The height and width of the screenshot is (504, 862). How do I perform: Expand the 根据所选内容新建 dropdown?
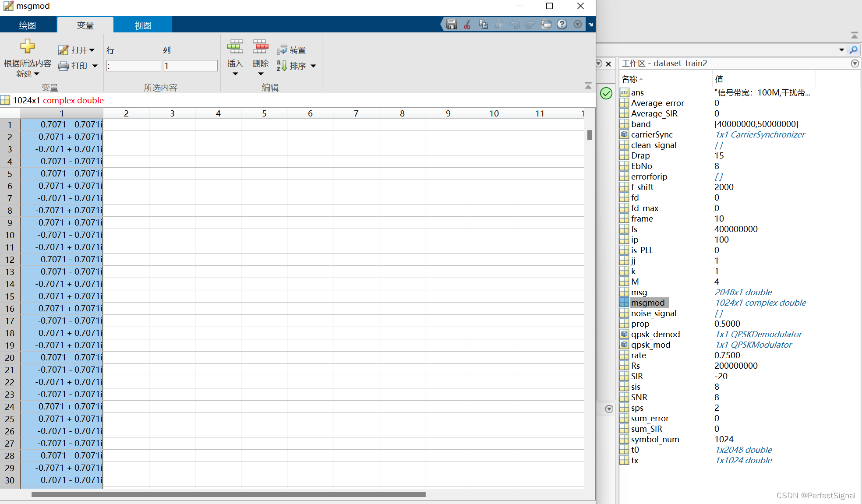click(x=36, y=74)
